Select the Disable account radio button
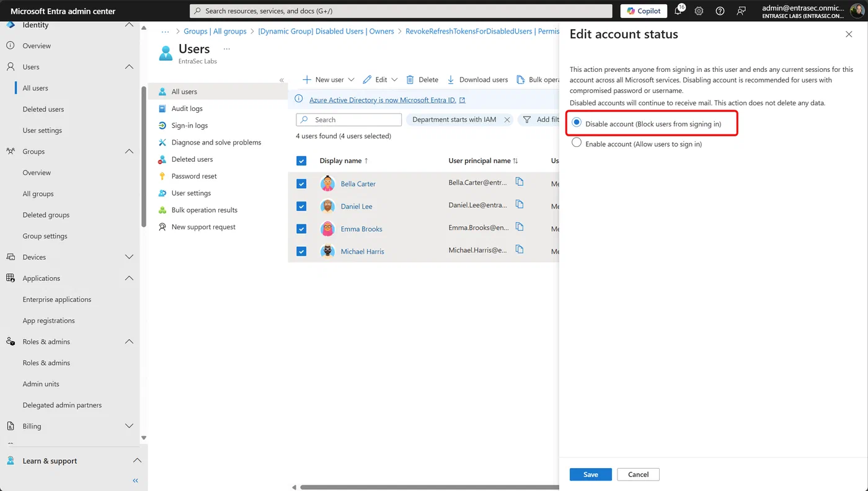The height and width of the screenshot is (491, 868). click(x=577, y=123)
